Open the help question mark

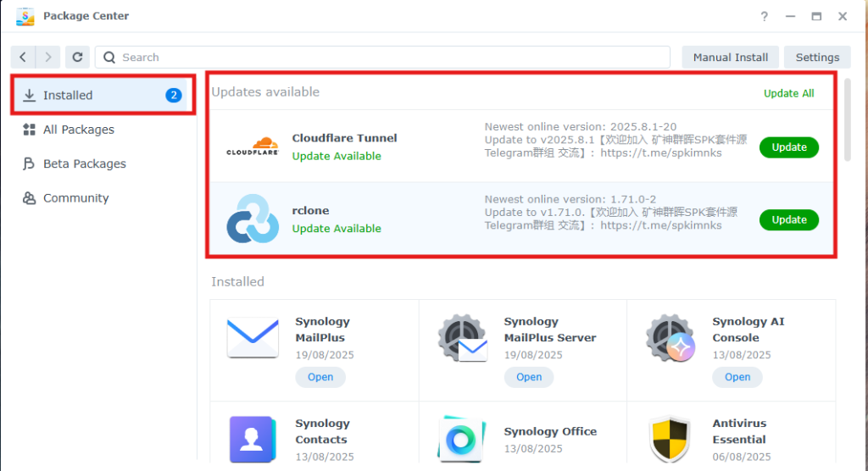(764, 16)
